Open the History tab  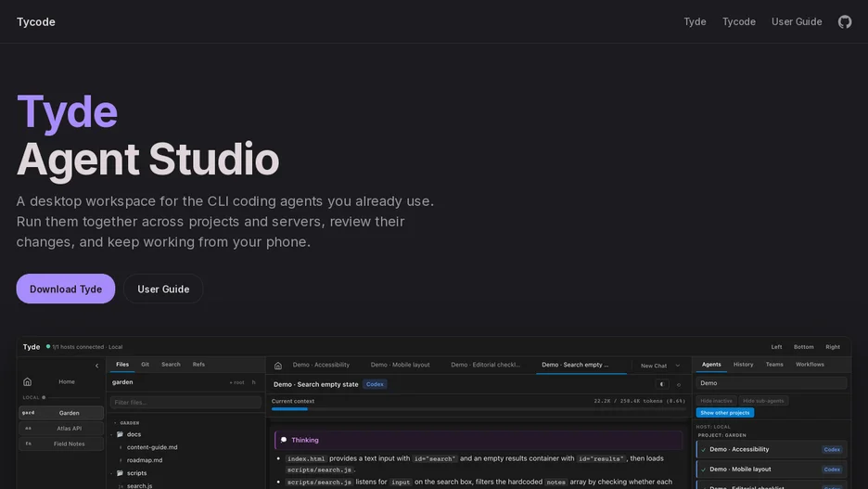tap(743, 365)
